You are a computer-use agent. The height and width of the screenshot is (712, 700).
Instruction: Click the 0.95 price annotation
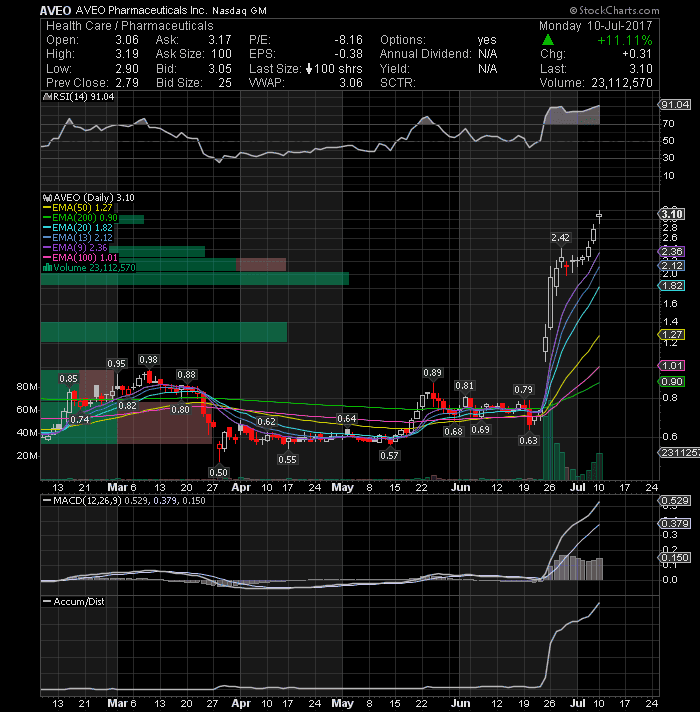click(117, 364)
